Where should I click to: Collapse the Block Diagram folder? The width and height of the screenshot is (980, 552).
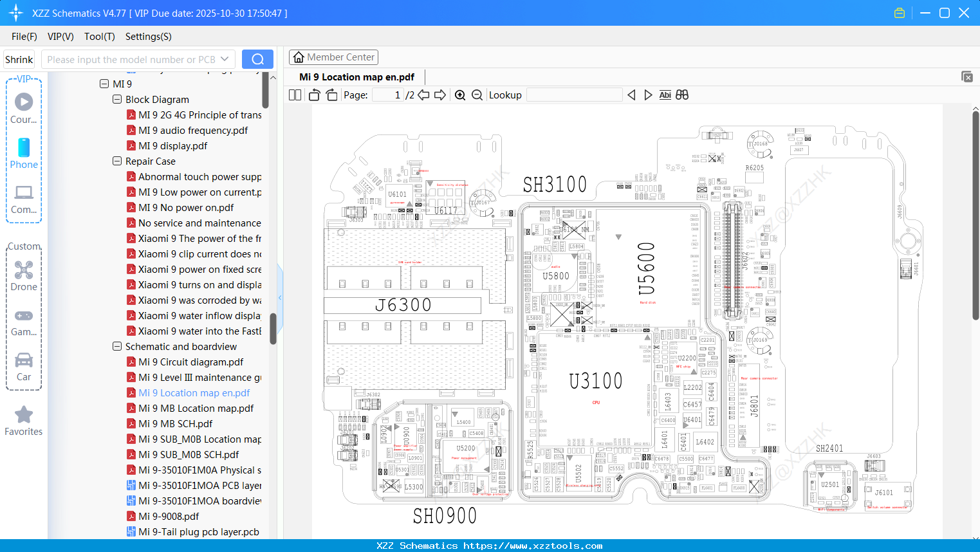(x=117, y=99)
